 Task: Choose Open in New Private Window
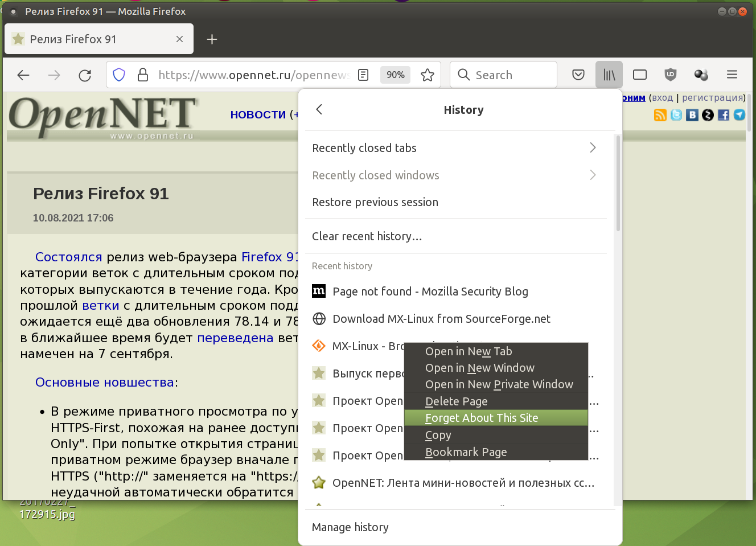tap(499, 384)
